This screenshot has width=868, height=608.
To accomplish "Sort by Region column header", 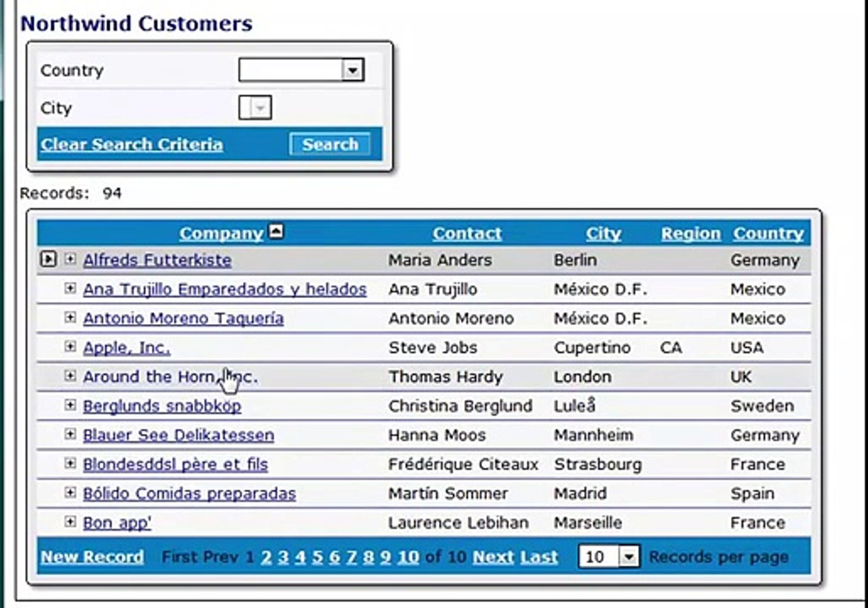I will coord(691,233).
